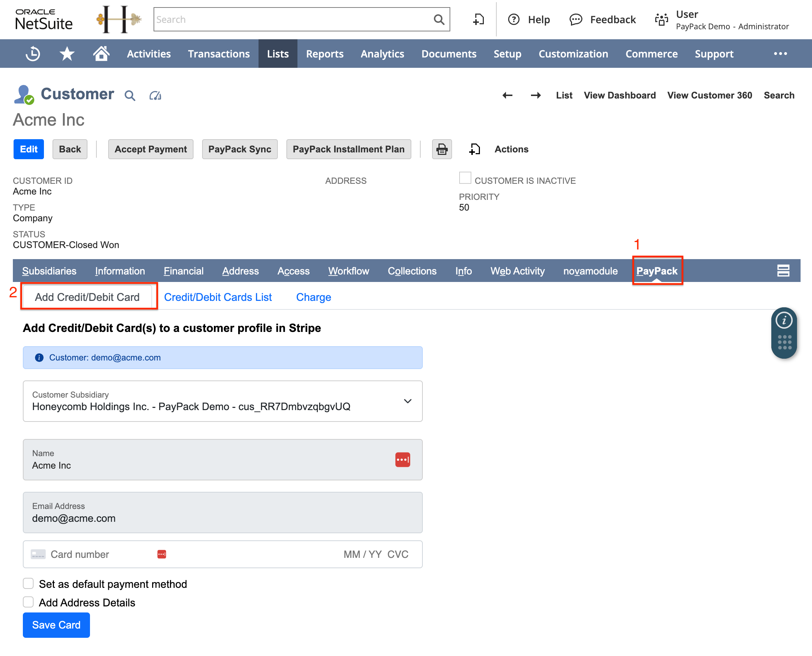812x656 pixels.
Task: Click the global search magnifier icon
Action: coord(438,19)
